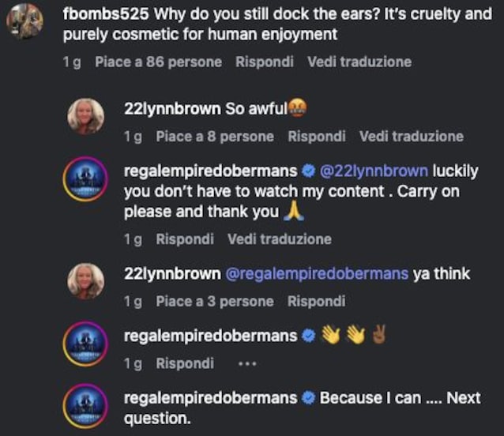
Task: Reply to the waving hands emoji comment
Action: coord(184,363)
